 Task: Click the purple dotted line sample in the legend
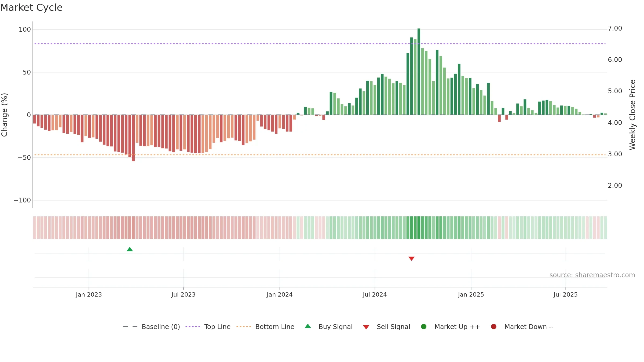[x=193, y=327]
